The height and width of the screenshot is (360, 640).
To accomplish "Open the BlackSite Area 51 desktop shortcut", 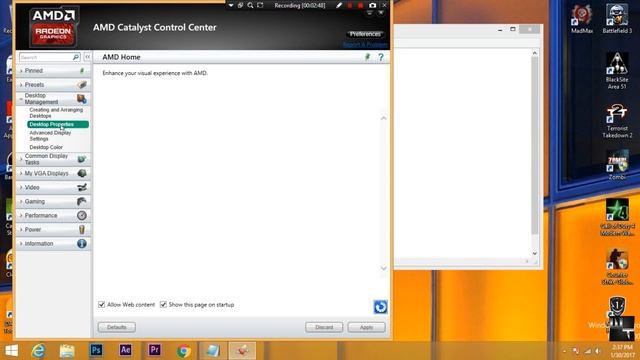I will tap(617, 71).
